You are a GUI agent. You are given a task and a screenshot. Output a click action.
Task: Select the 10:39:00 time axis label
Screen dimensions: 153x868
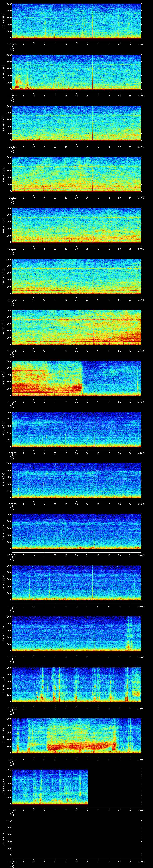click(12, 810)
